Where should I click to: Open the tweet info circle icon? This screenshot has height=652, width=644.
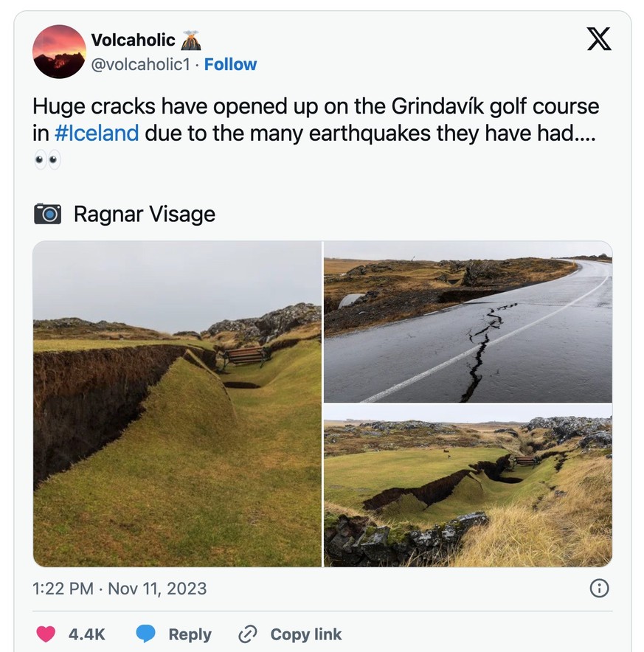pos(599,588)
